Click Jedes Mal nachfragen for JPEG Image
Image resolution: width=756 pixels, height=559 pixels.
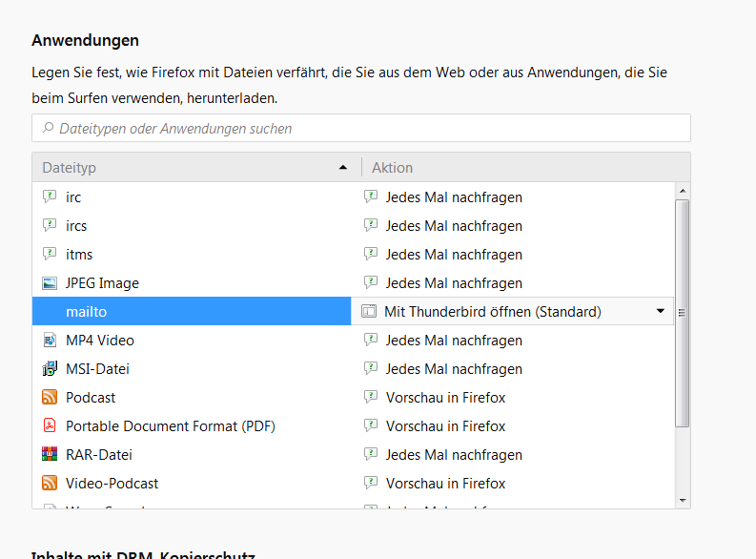(x=454, y=283)
